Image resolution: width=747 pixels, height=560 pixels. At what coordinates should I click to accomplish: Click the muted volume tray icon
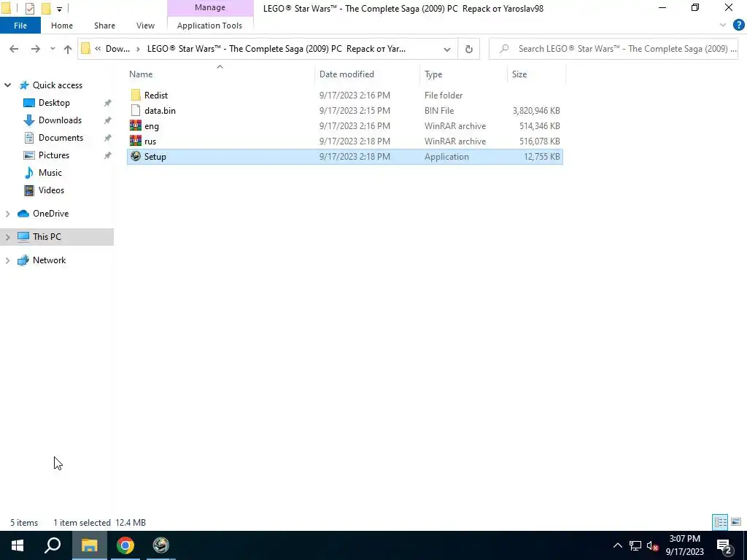click(x=653, y=545)
